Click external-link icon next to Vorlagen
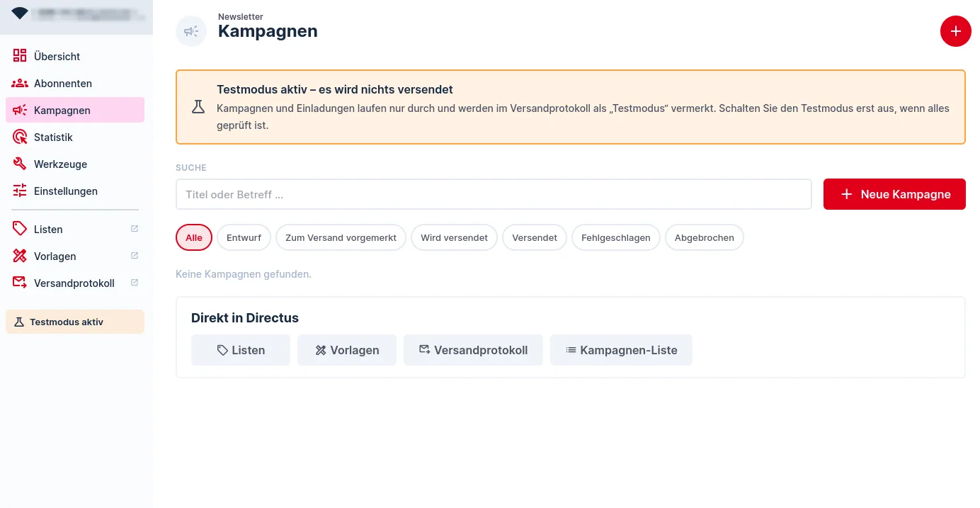The image size is (980, 508). point(135,256)
